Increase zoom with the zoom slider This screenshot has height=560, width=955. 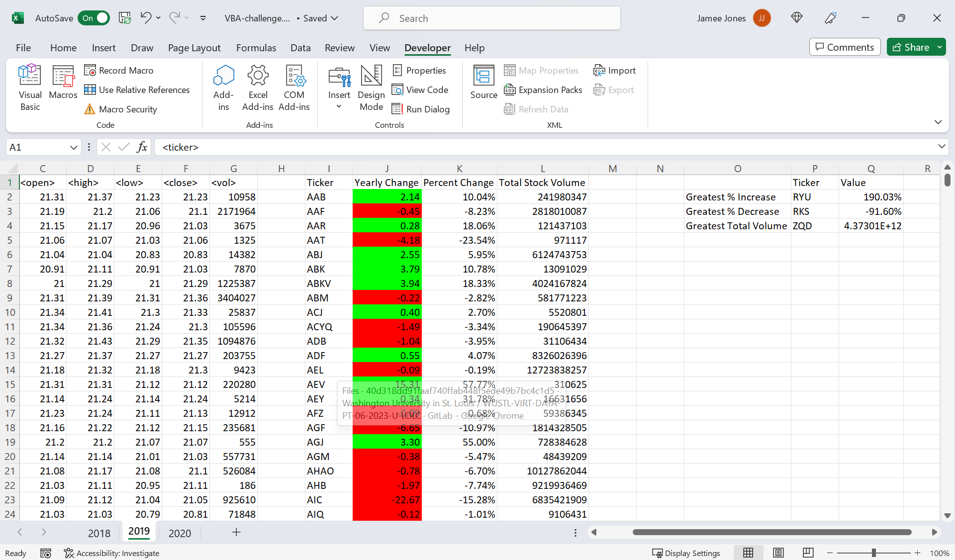point(918,553)
